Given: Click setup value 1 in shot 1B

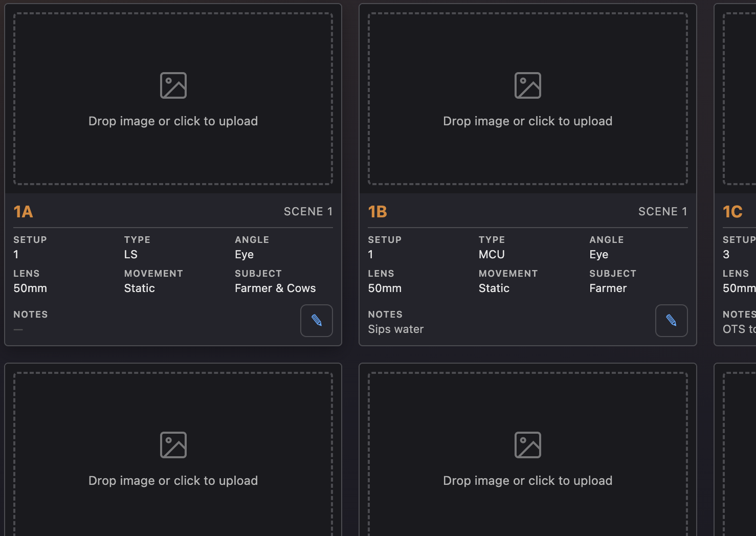Looking at the screenshot, I should coord(370,254).
